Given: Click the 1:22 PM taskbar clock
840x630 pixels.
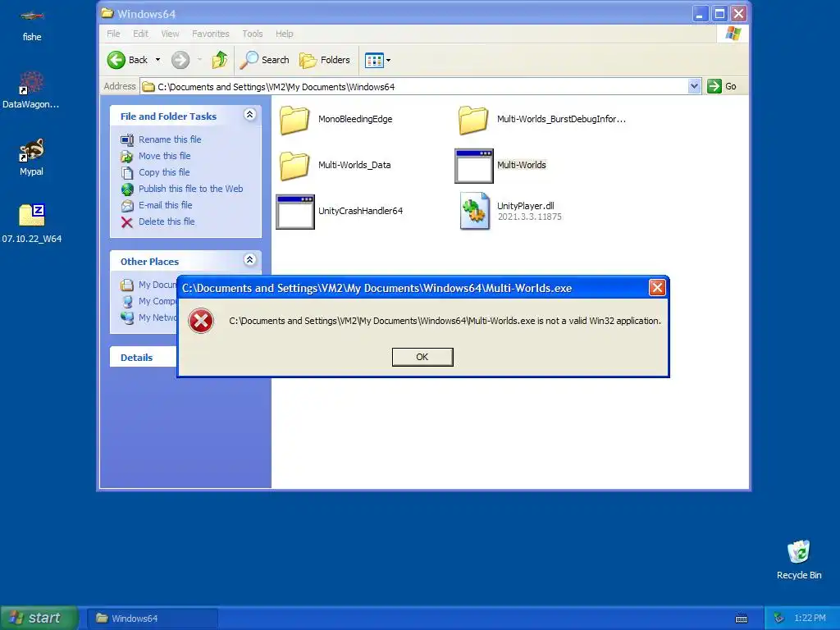Looking at the screenshot, I should click(810, 619).
